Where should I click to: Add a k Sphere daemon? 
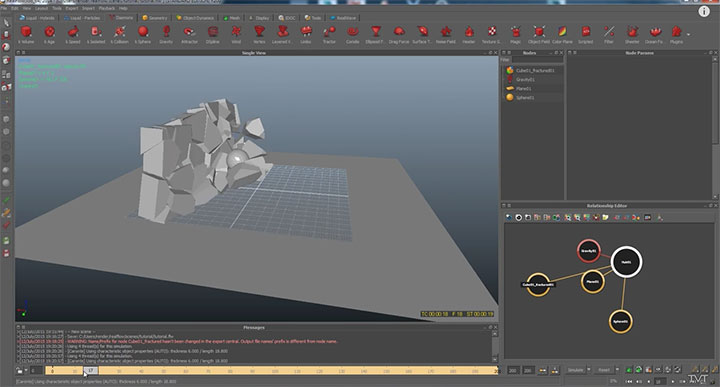[x=143, y=34]
